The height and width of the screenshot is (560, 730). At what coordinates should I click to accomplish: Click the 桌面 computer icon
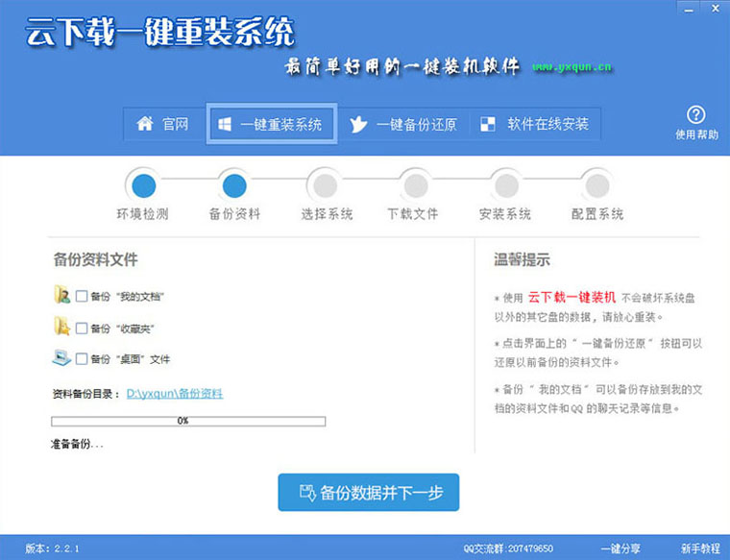point(63,358)
